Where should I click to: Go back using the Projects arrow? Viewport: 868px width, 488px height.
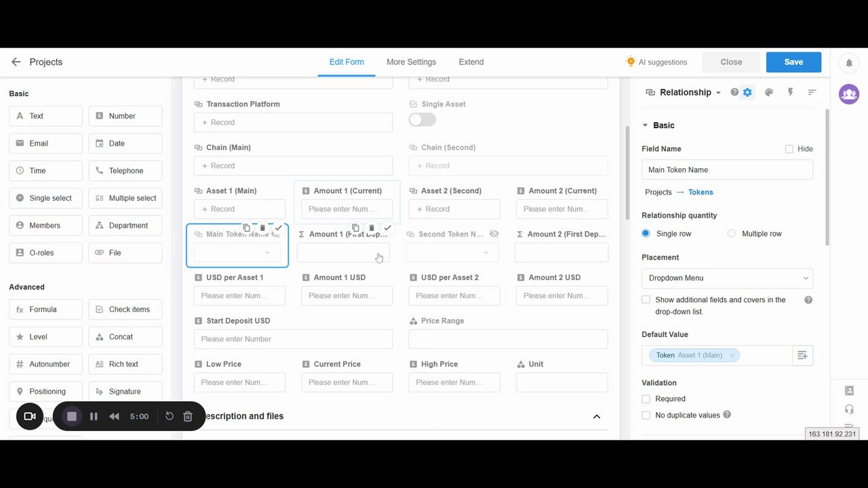(x=16, y=62)
